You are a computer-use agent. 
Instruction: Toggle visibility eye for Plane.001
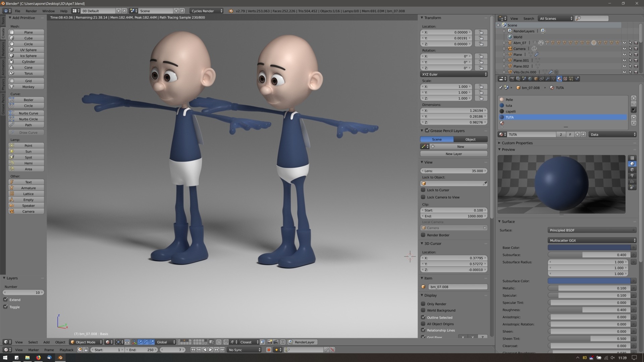[x=624, y=60]
